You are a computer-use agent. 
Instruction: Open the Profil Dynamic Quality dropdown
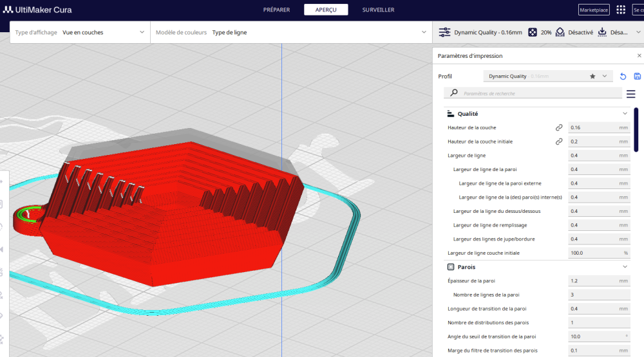click(x=547, y=77)
